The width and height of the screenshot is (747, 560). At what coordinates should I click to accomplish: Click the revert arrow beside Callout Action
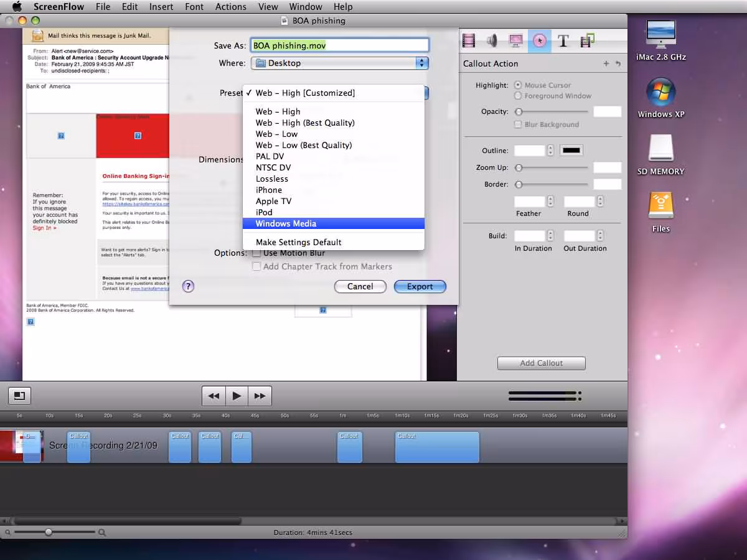pos(618,63)
